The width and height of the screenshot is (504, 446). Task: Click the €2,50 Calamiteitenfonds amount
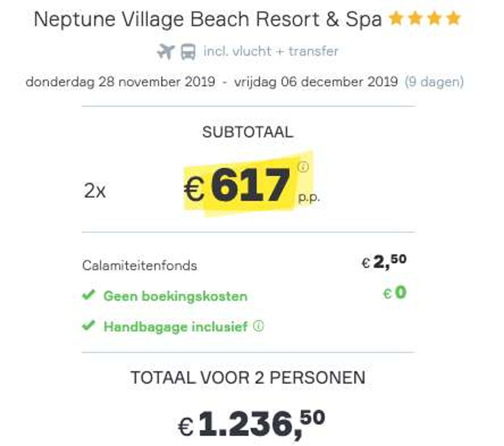[x=384, y=262]
